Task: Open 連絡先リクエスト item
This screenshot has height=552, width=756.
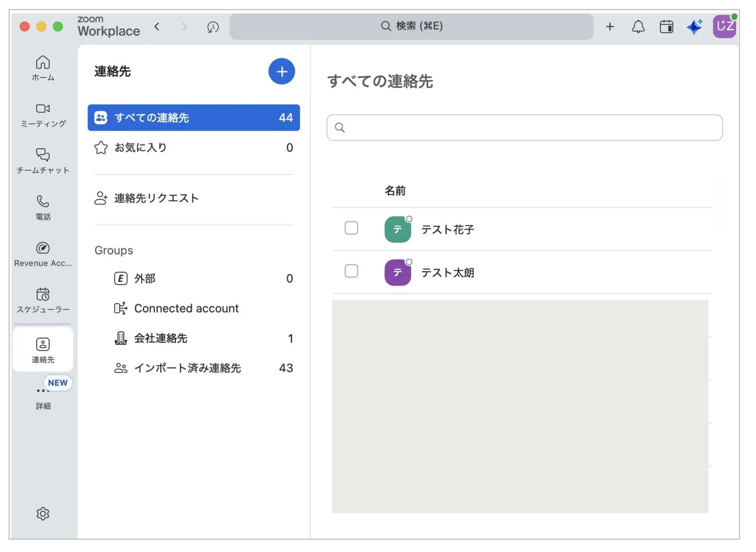Action: [x=194, y=198]
